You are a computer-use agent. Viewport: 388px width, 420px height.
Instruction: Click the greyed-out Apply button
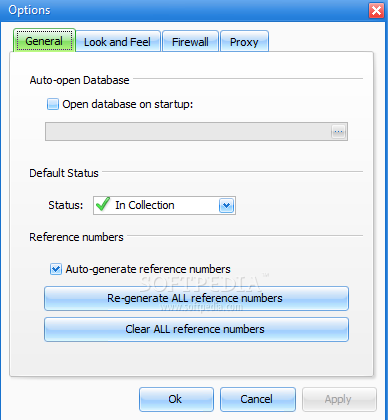339,399
